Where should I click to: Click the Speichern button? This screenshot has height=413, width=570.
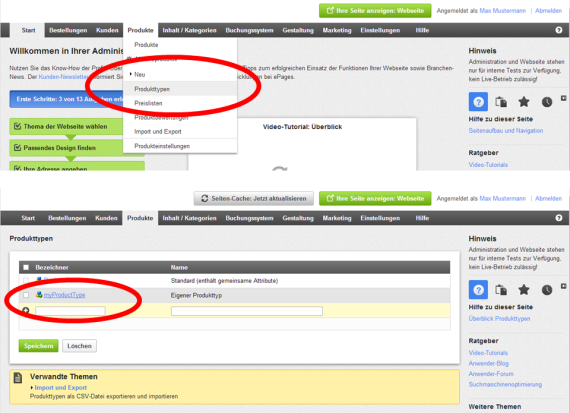[x=39, y=346]
